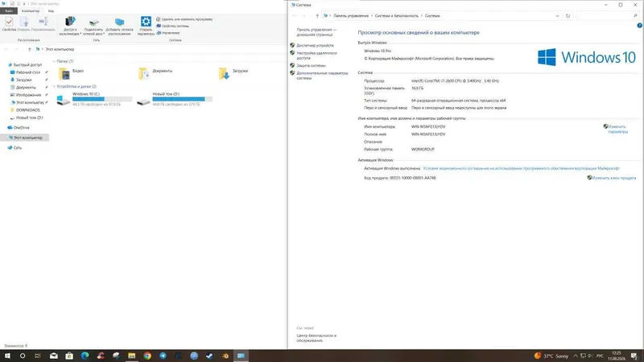Click Up arrow in Explorer navigation
Image resolution: width=644 pixels, height=362 pixels.
(x=30, y=49)
